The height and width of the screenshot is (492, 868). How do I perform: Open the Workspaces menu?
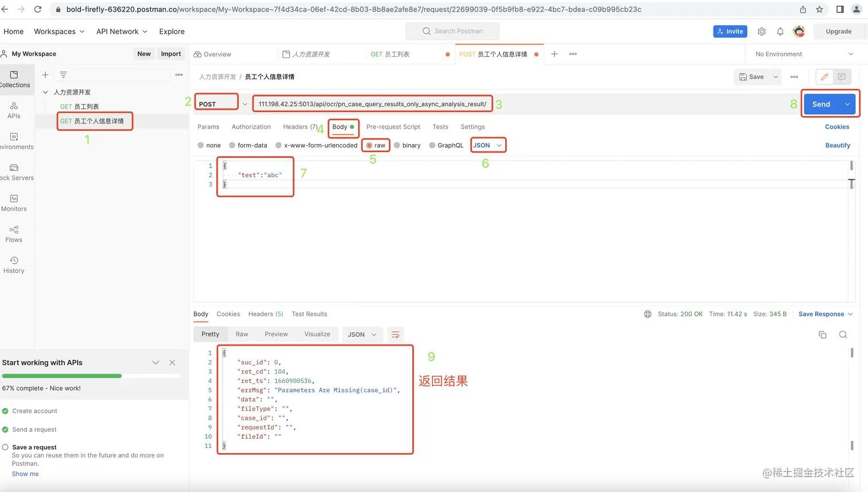(59, 32)
